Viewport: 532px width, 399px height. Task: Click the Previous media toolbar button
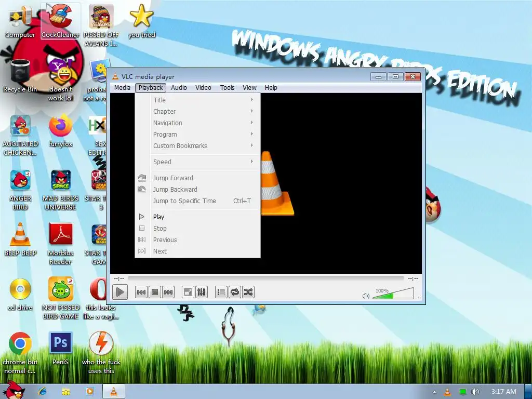(x=141, y=292)
